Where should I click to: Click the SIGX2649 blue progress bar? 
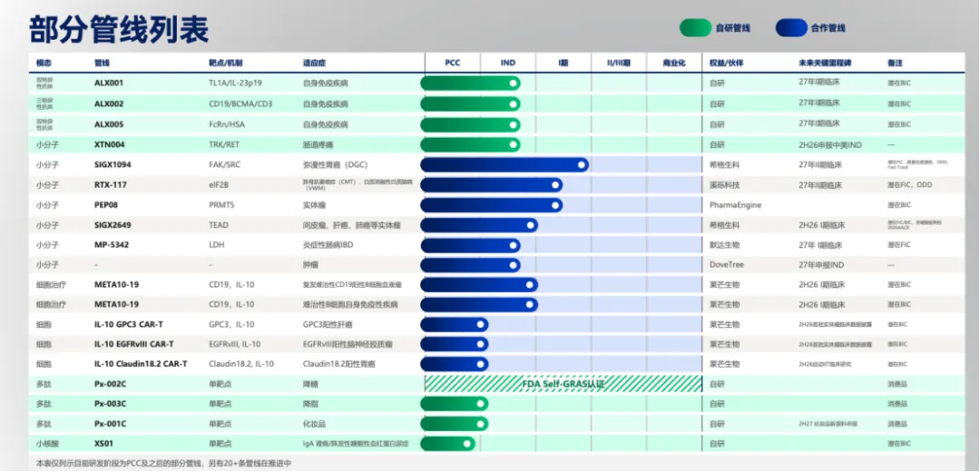(479, 225)
